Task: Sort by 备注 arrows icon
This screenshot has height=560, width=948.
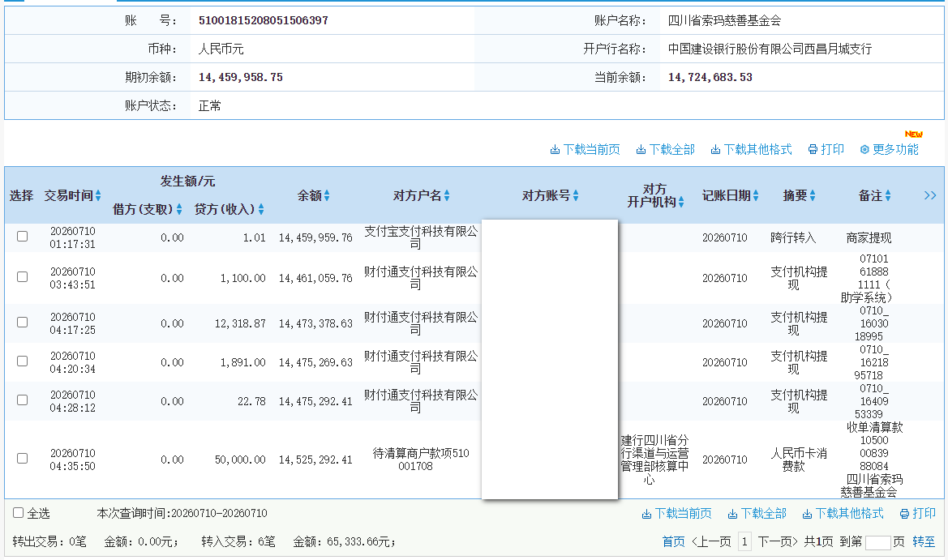Action: pyautogui.click(x=888, y=196)
